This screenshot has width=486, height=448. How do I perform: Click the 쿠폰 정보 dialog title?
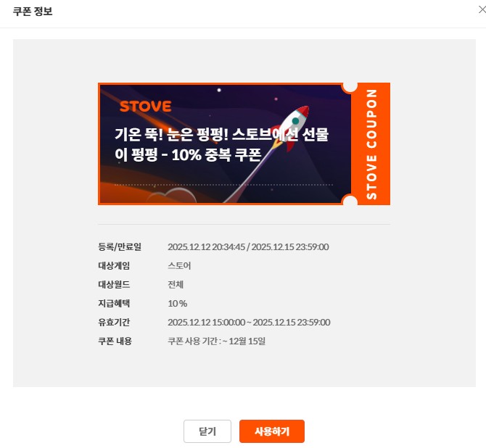pyautogui.click(x=33, y=12)
